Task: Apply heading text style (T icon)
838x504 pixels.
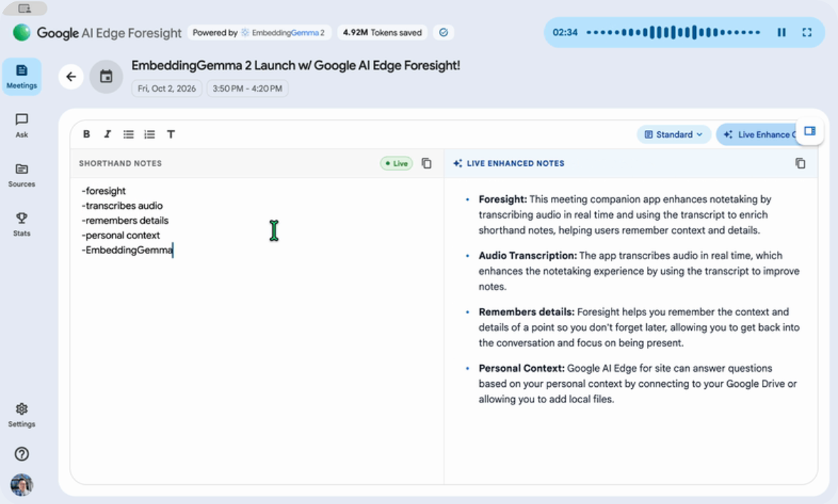Action: click(170, 134)
